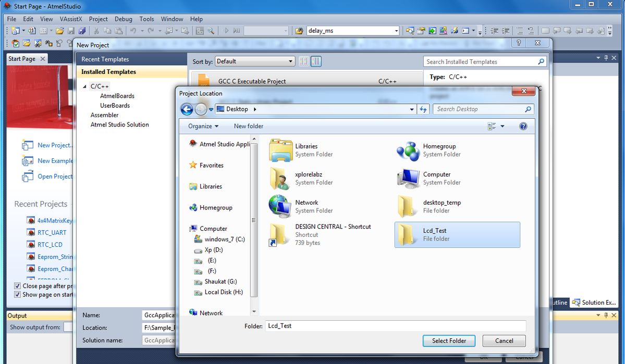The width and height of the screenshot is (625, 364).
Task: Go back in Project Location dialog
Action: [x=187, y=109]
